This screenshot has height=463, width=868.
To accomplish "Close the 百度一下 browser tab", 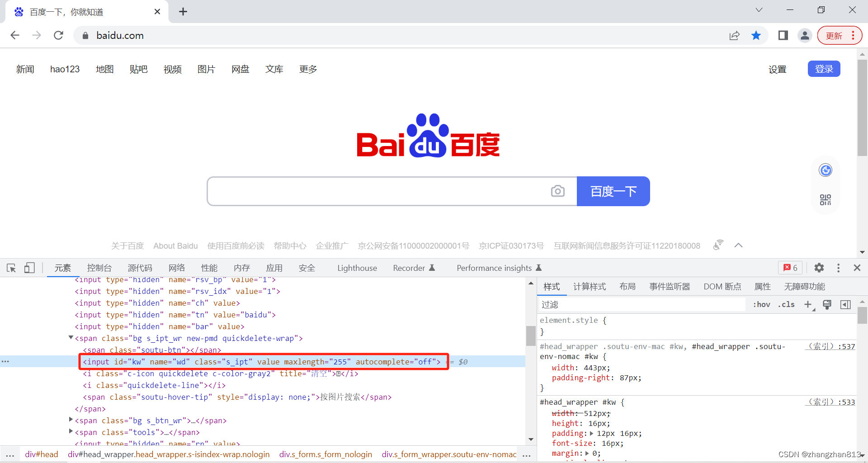I will 157,12.
